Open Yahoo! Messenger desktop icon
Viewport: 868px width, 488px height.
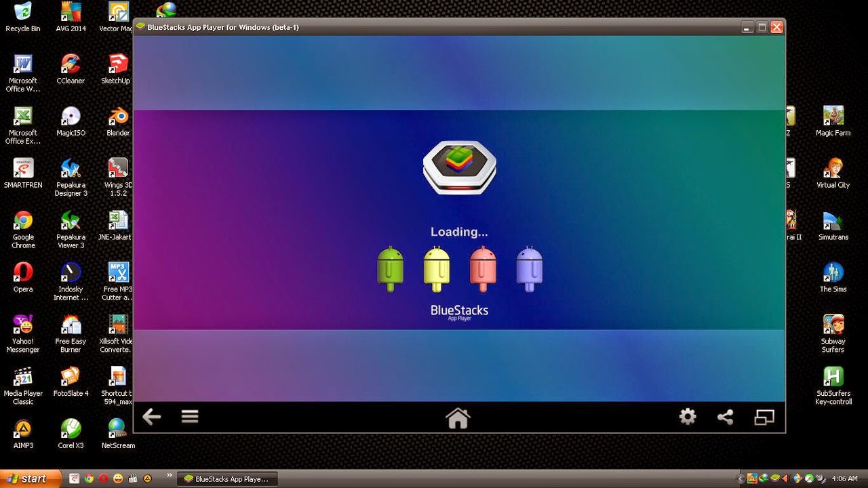pyautogui.click(x=23, y=334)
